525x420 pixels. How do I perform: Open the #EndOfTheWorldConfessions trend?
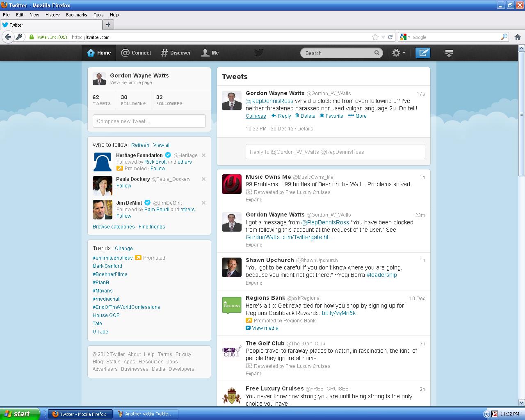coord(126,307)
